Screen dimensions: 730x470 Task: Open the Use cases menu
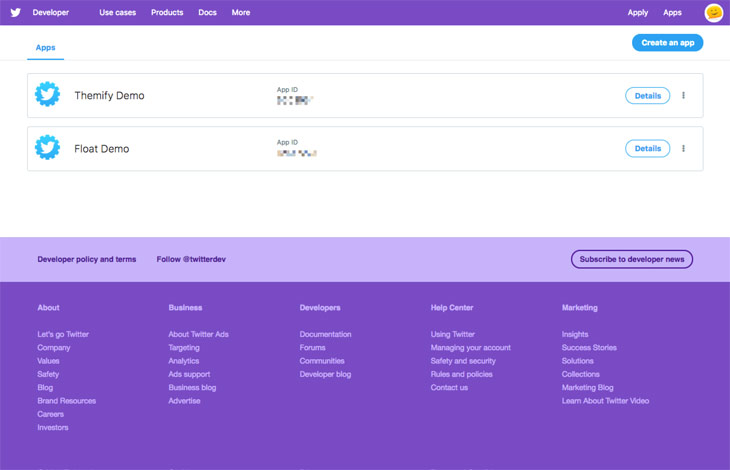click(117, 13)
